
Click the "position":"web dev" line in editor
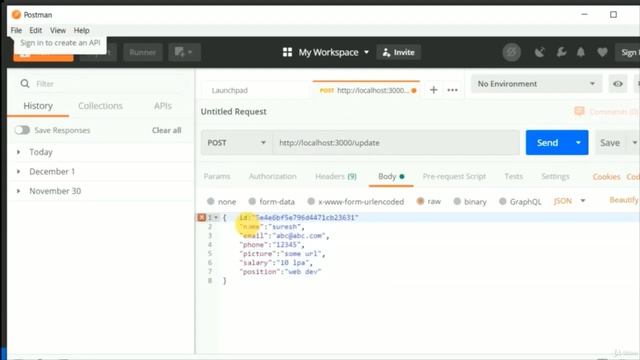pos(280,272)
